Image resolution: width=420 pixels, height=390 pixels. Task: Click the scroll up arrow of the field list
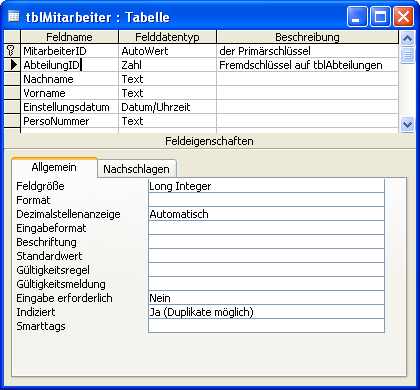click(x=407, y=39)
